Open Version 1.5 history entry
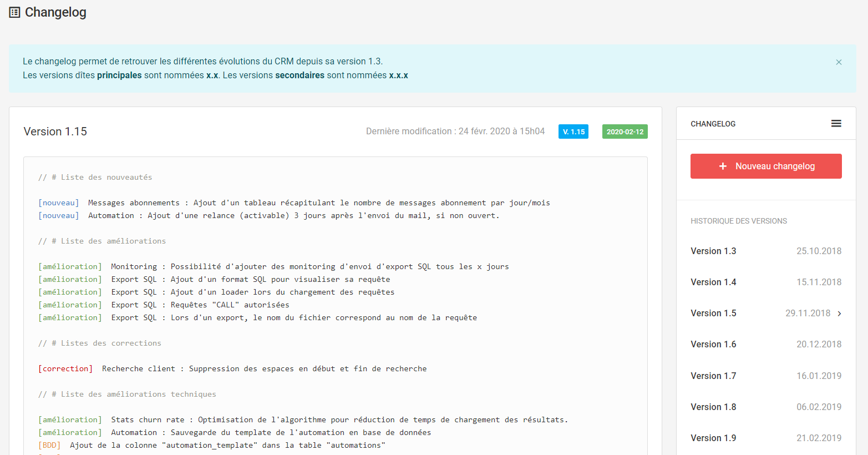The width and height of the screenshot is (868, 455). [713, 313]
